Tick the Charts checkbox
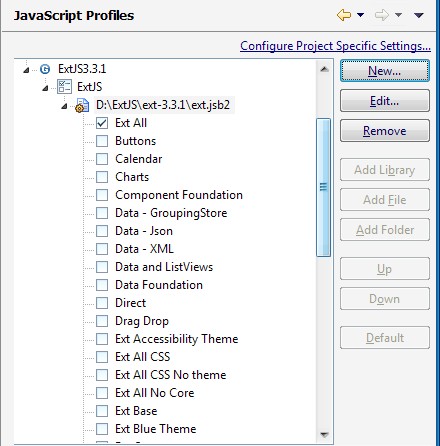This screenshot has height=446, width=440. (102, 177)
